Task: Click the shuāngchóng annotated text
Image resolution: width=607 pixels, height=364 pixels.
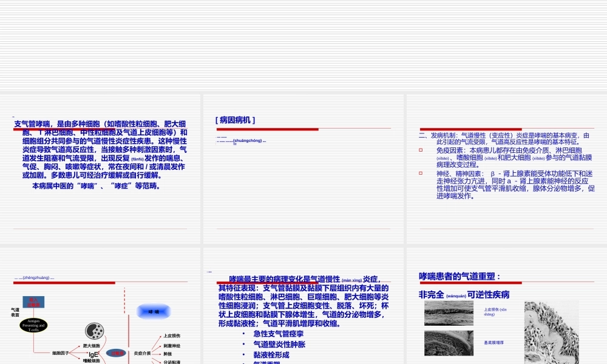Action: click(248, 140)
